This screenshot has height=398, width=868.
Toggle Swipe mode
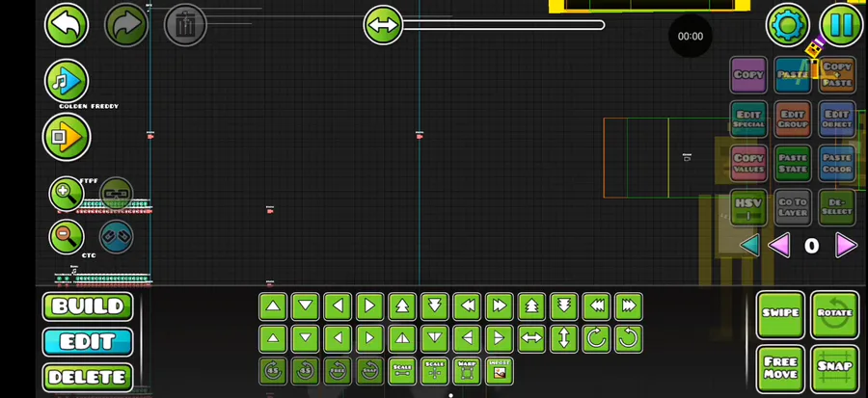[780, 314]
